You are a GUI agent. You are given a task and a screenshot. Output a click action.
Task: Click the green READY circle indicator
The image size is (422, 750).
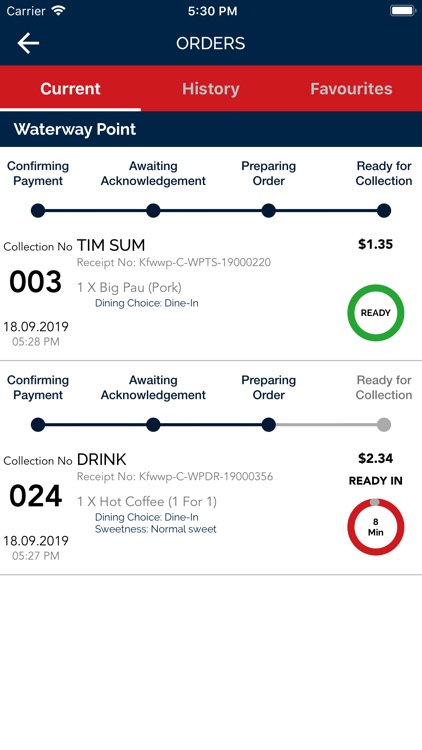[x=376, y=313]
